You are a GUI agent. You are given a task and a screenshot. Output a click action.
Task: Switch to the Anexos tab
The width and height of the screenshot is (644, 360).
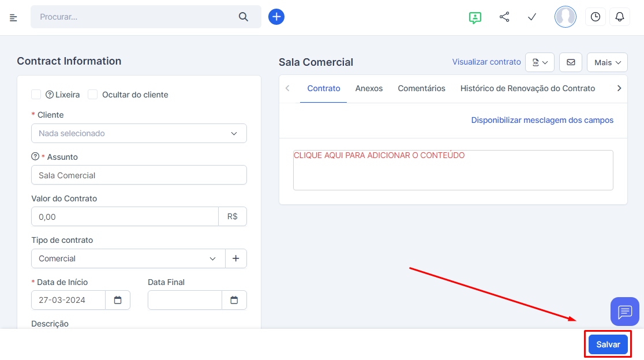click(x=369, y=88)
